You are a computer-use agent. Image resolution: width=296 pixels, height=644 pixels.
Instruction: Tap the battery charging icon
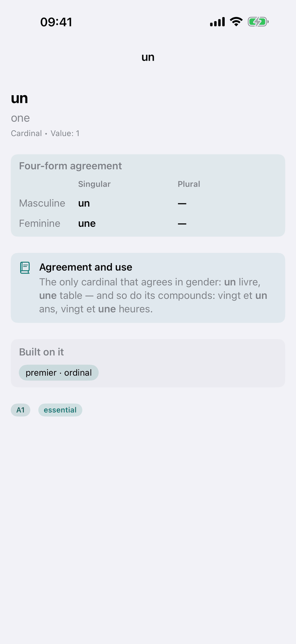point(258,22)
